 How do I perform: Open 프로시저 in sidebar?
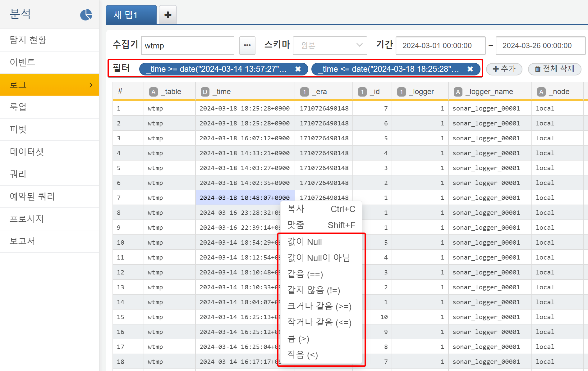49,219
